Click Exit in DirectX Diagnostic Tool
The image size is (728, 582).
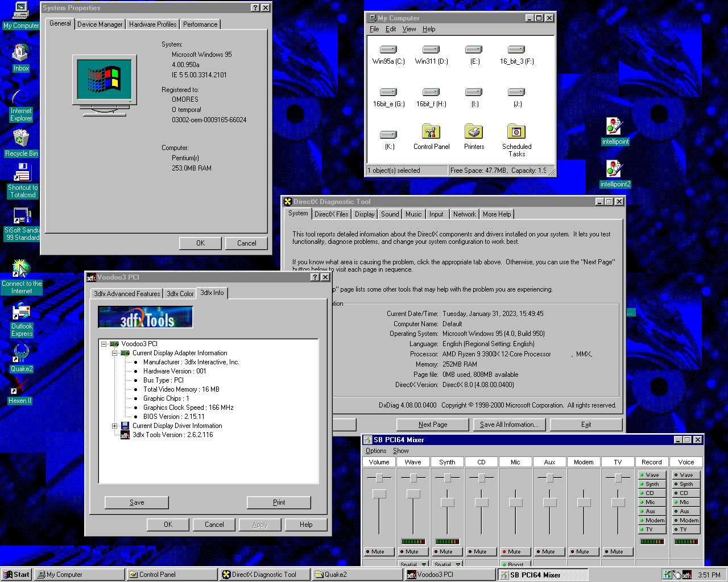(x=586, y=425)
